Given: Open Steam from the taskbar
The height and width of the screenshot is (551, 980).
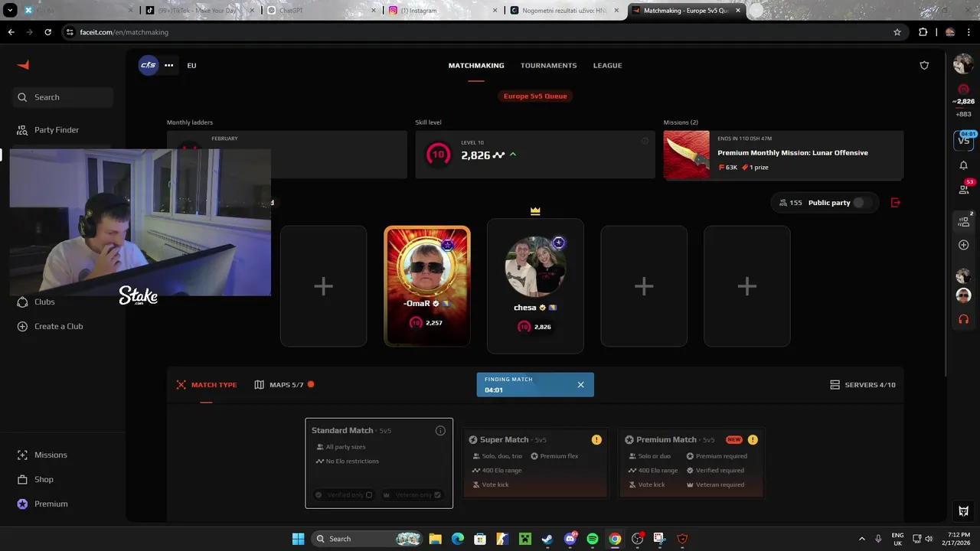Looking at the screenshot, I should click(547, 539).
